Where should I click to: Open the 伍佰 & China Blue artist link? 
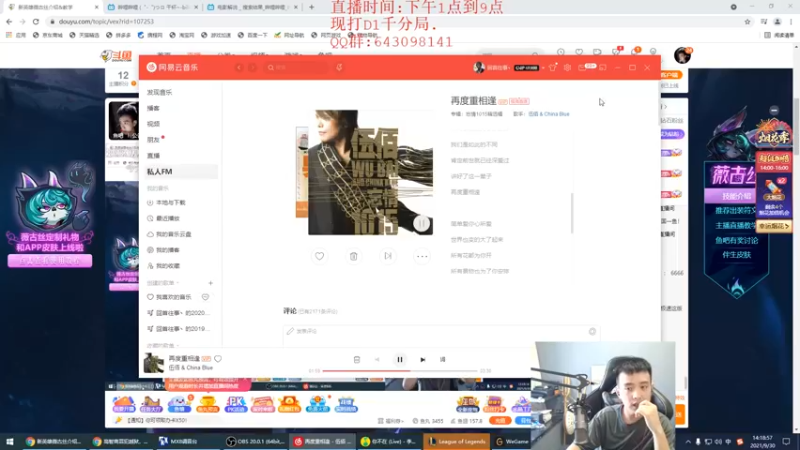(x=548, y=114)
